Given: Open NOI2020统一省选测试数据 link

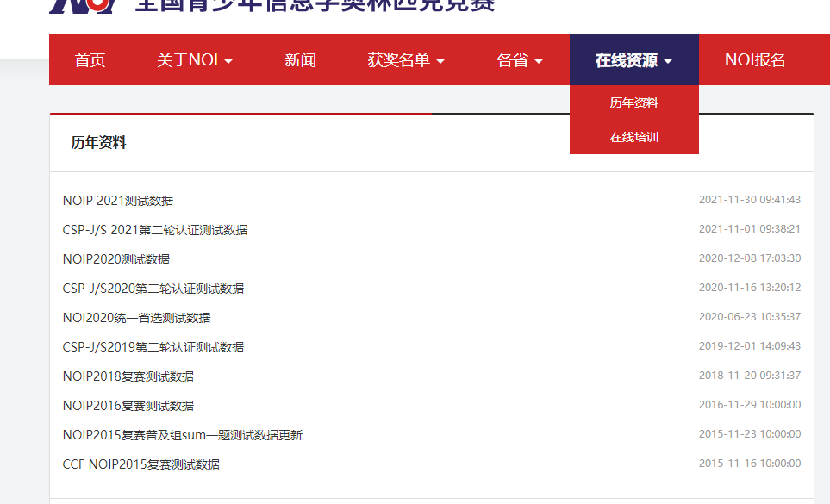Looking at the screenshot, I should tap(136, 318).
